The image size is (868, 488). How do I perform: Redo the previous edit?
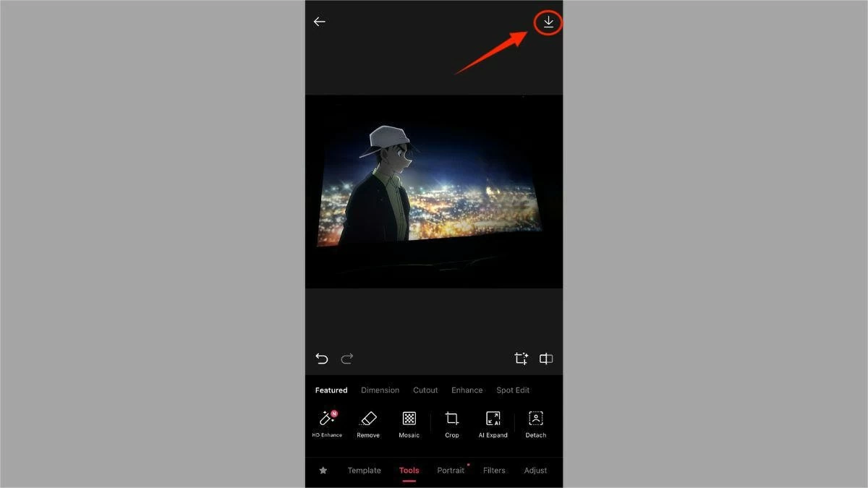pyautogui.click(x=347, y=359)
